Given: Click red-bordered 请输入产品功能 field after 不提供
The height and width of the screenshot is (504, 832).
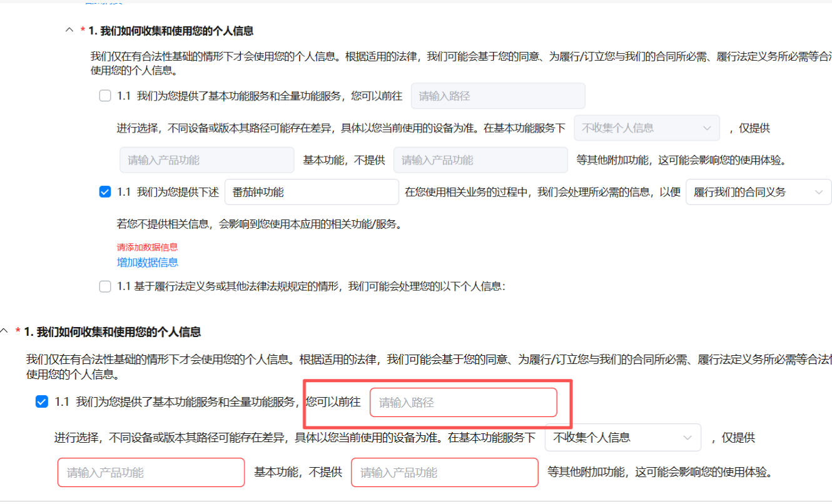Looking at the screenshot, I should point(444,473).
